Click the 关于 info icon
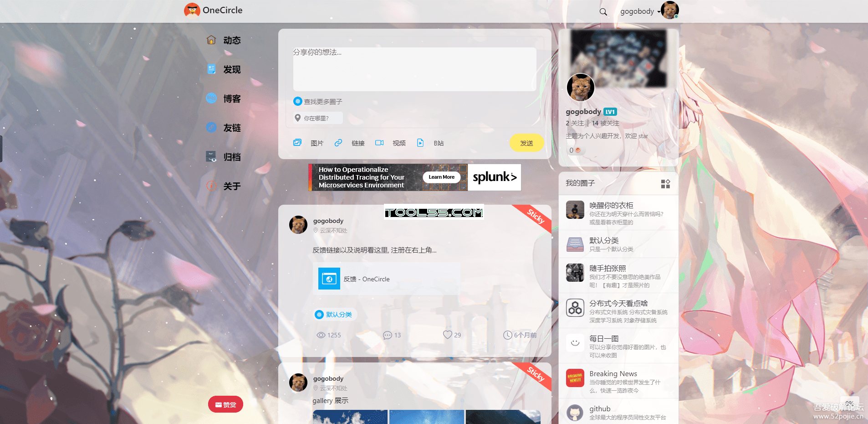 [x=211, y=186]
